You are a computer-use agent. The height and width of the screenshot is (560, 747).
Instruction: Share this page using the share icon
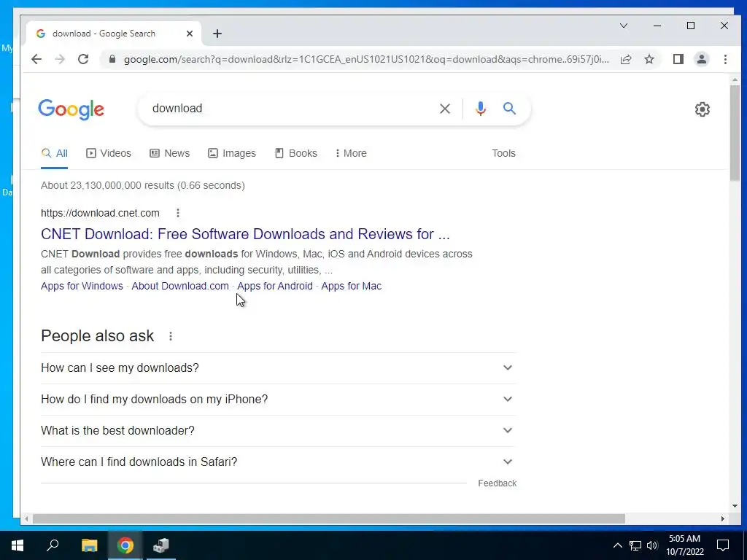pos(626,59)
